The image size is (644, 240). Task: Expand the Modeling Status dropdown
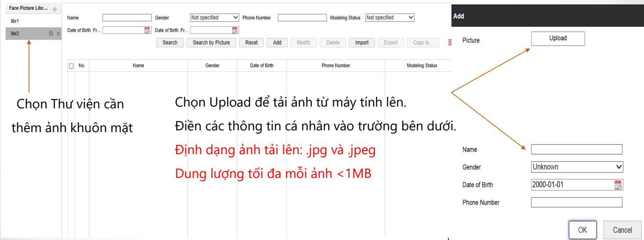click(x=390, y=18)
